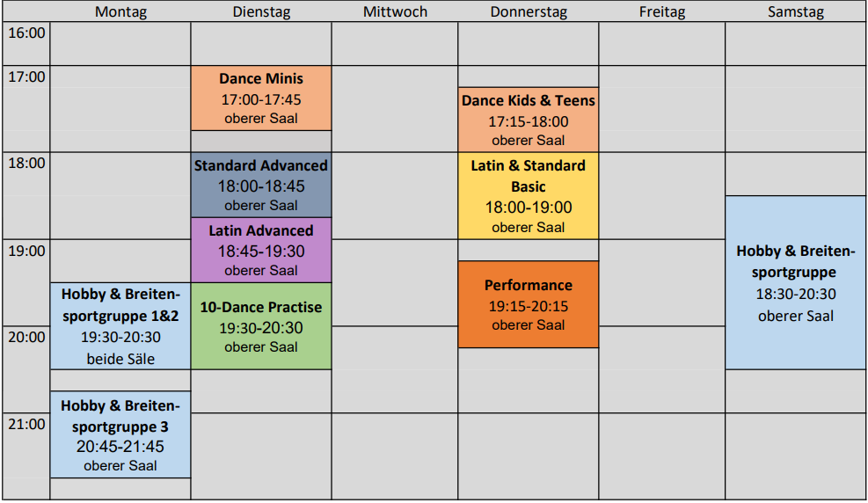Click the 16:00 time label
Screen dimensions: 868x503
click(x=26, y=33)
